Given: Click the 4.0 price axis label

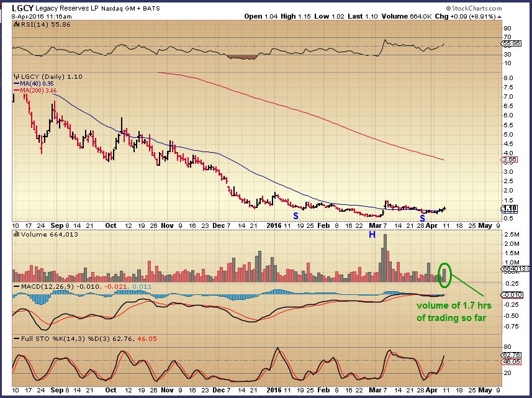Looking at the screenshot, I should point(508,153).
